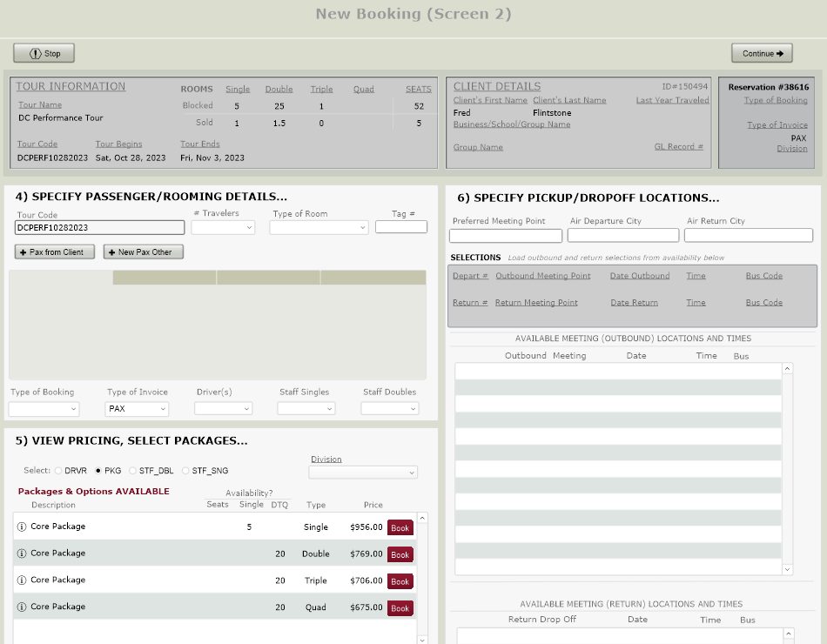
Task: Open the Type of Room dropdown
Action: pyautogui.click(x=319, y=227)
